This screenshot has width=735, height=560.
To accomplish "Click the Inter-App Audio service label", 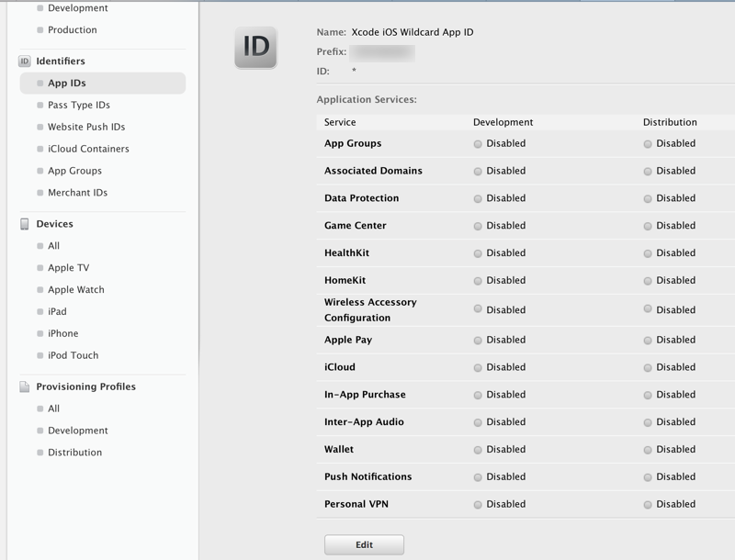I will (364, 422).
